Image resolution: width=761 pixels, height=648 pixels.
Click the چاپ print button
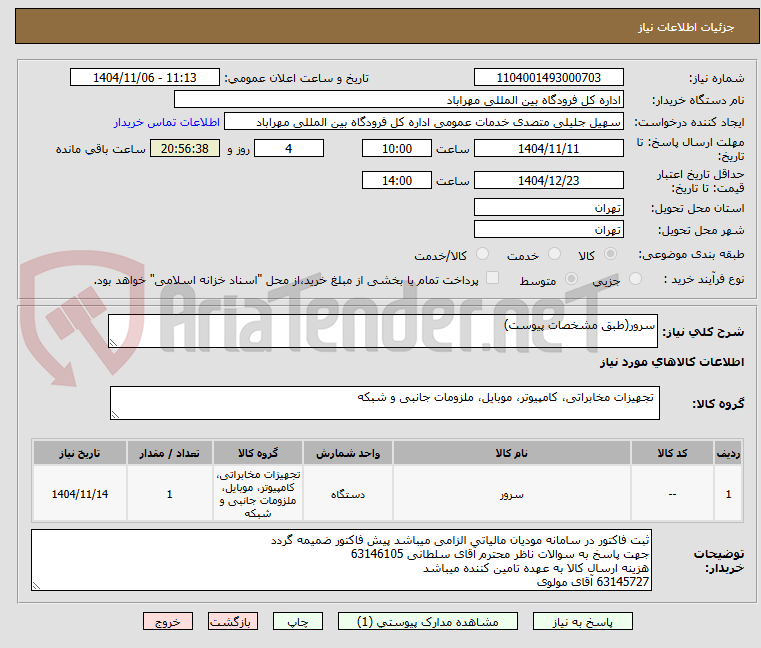coord(298,621)
